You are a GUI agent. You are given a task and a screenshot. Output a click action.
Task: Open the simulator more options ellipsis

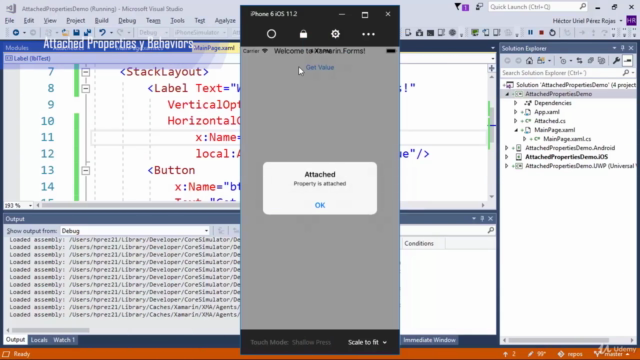pos(368,34)
